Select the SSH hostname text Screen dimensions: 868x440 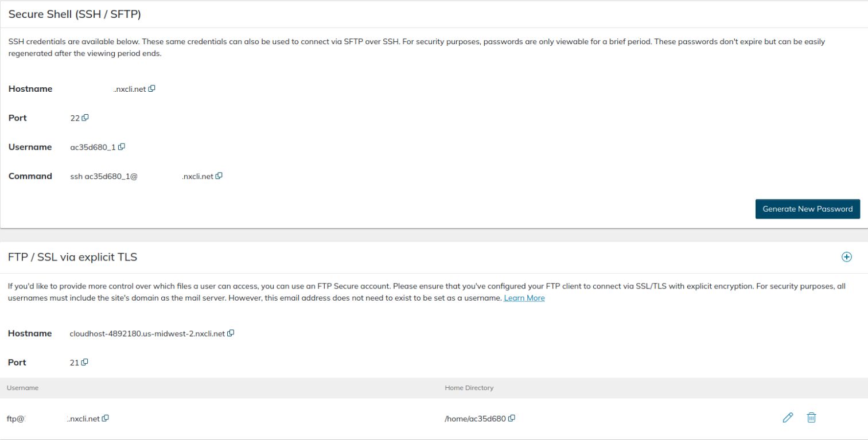tap(129, 89)
